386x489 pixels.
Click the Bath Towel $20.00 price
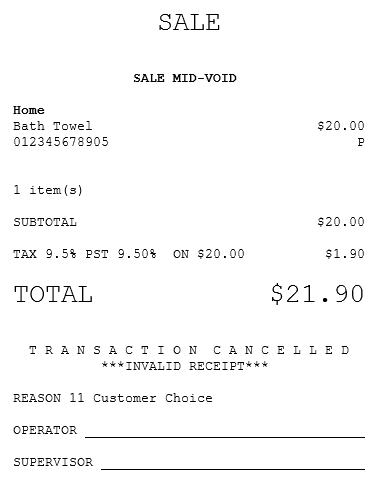341,126
